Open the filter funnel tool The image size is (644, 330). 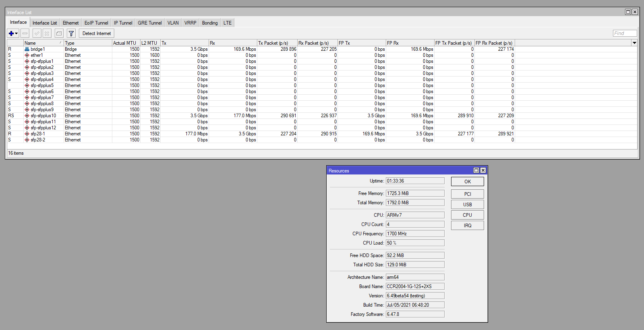pos(71,33)
